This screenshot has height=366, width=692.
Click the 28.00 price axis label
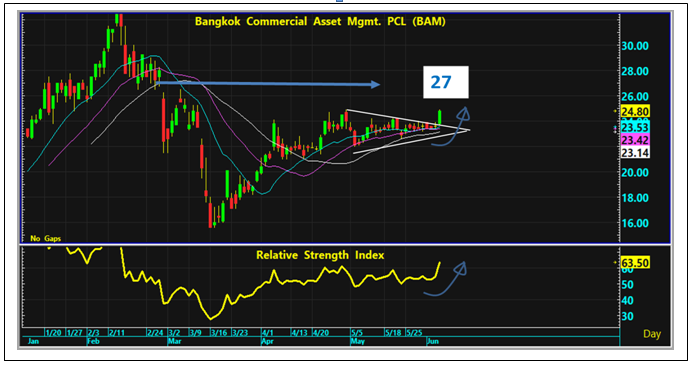635,72
